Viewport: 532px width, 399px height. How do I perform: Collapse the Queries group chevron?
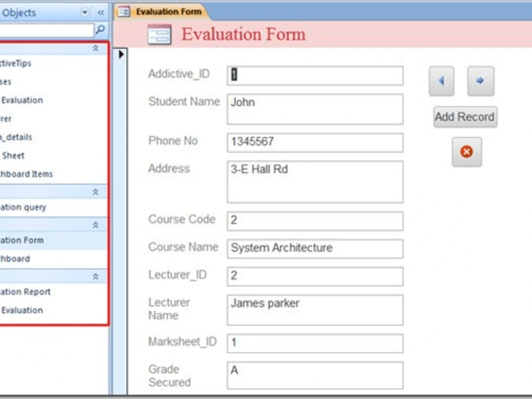pyautogui.click(x=96, y=192)
